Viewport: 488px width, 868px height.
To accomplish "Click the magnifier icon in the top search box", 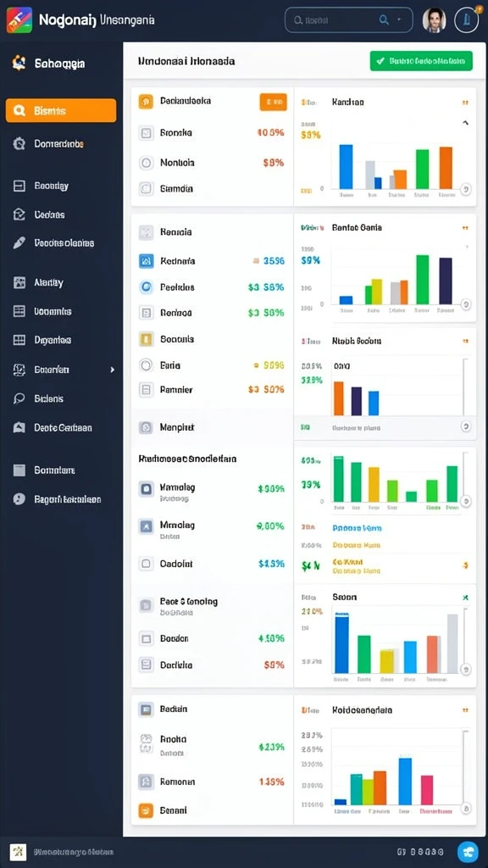I will [x=384, y=20].
